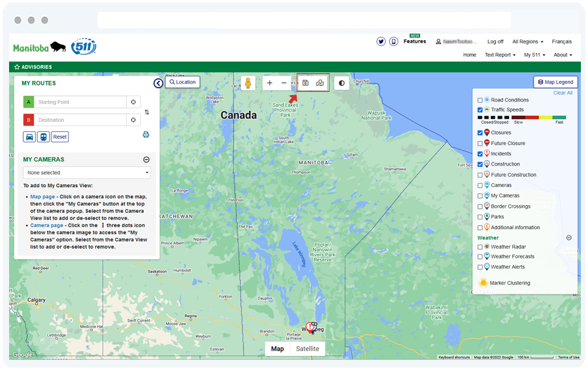Enable the Future Closure checkbox

click(480, 144)
